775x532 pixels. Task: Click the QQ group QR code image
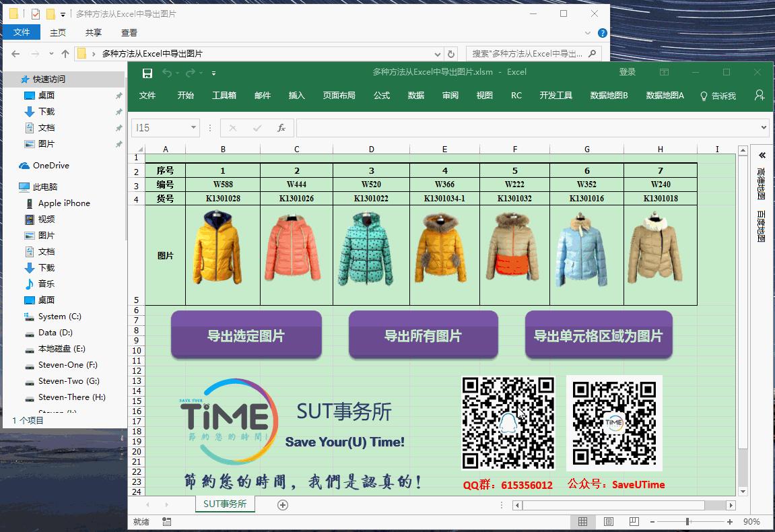click(x=508, y=423)
